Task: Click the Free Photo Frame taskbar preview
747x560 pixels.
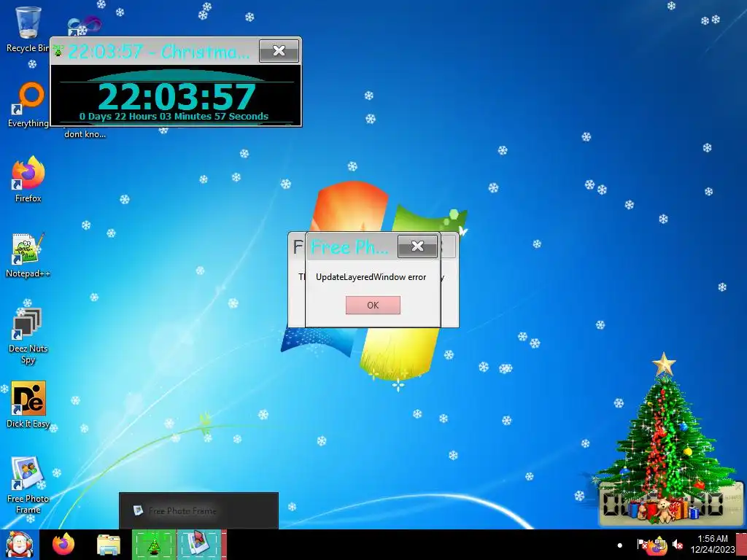Action: 198,510
